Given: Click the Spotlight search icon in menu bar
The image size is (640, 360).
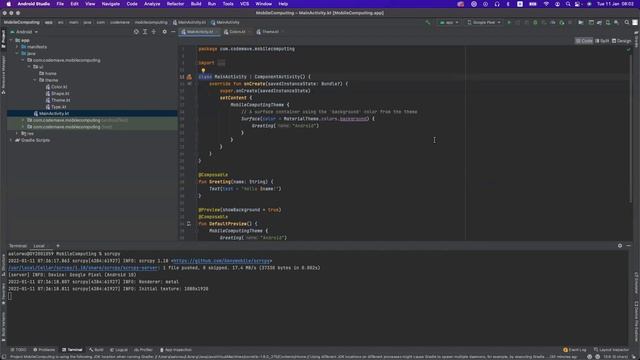Looking at the screenshot, I should pos(568,4).
